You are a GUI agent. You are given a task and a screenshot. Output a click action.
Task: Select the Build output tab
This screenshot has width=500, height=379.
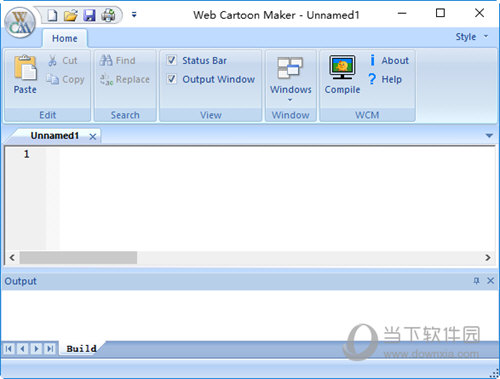tap(81, 349)
